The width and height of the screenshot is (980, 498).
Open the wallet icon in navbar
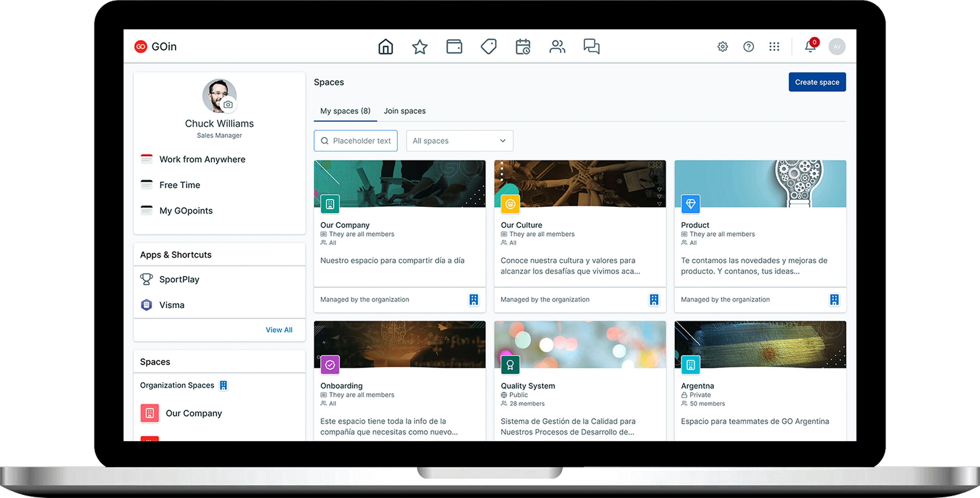454,47
